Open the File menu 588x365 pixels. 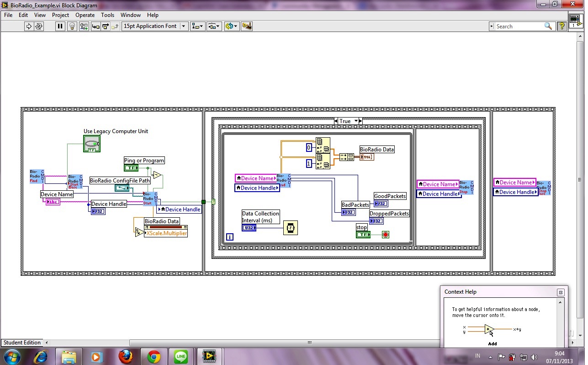(8, 15)
